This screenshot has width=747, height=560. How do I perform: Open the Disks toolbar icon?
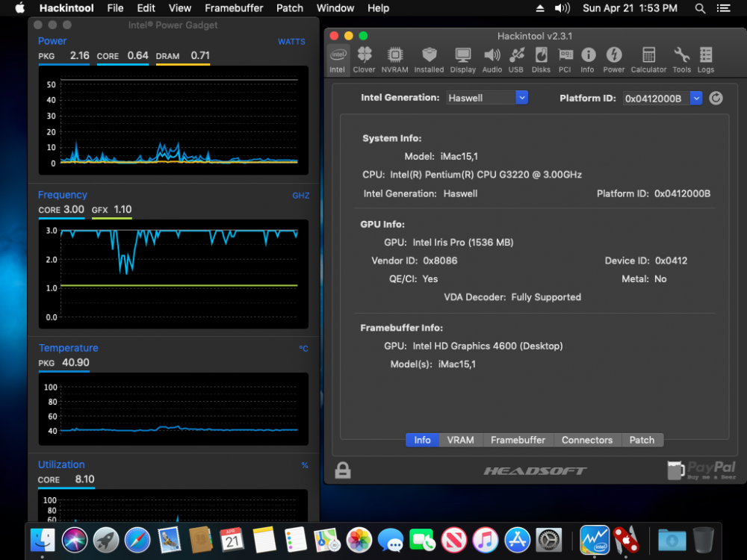point(541,60)
